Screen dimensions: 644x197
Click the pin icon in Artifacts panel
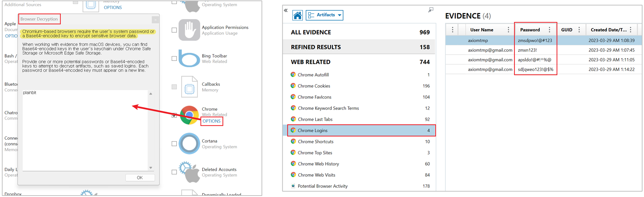(x=431, y=10)
